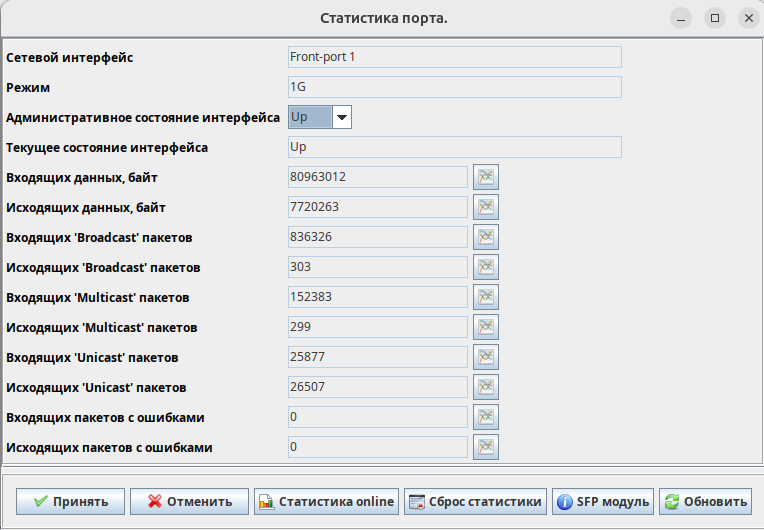Expand the administrative interface state dropdown
Image resolution: width=764 pixels, height=530 pixels.
[342, 117]
